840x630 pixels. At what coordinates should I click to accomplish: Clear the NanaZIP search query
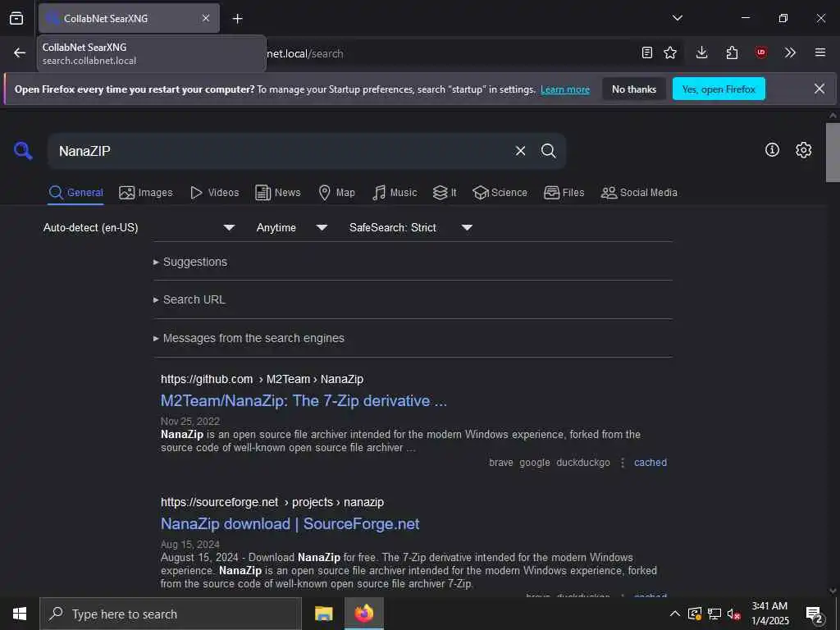[x=520, y=151]
